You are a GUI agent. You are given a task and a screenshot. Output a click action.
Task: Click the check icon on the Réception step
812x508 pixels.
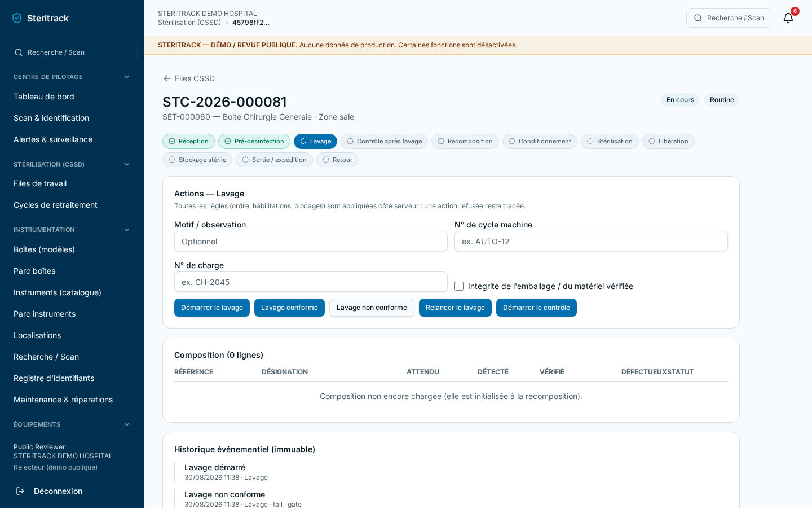pyautogui.click(x=172, y=141)
